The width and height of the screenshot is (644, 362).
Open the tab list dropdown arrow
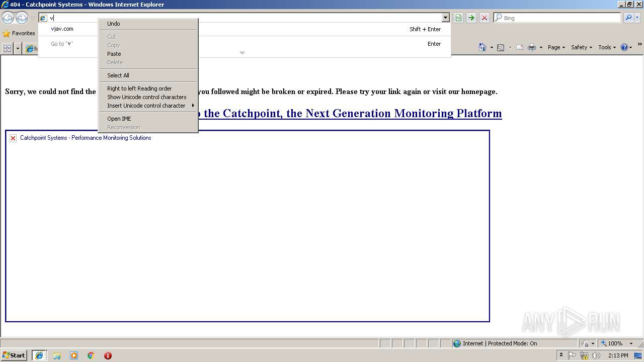tap(18, 48)
